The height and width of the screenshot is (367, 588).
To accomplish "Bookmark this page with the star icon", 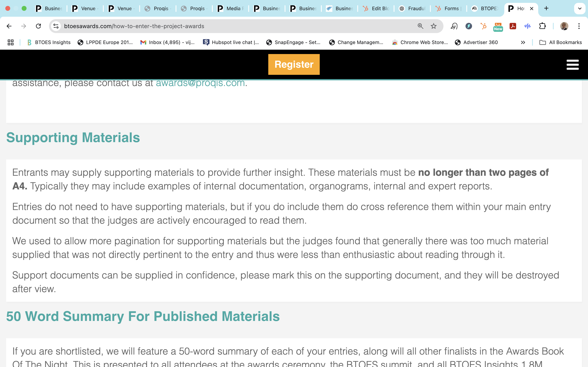I will [x=433, y=26].
